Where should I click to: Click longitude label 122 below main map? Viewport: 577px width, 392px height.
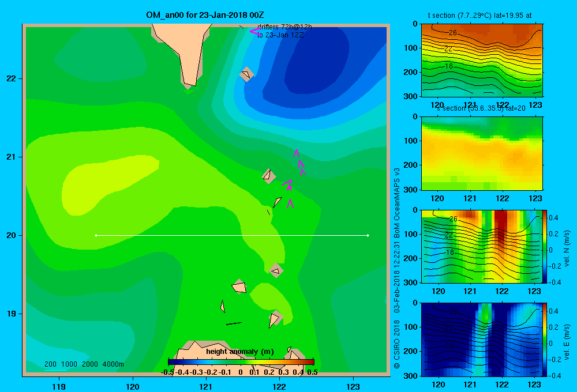tap(279, 386)
